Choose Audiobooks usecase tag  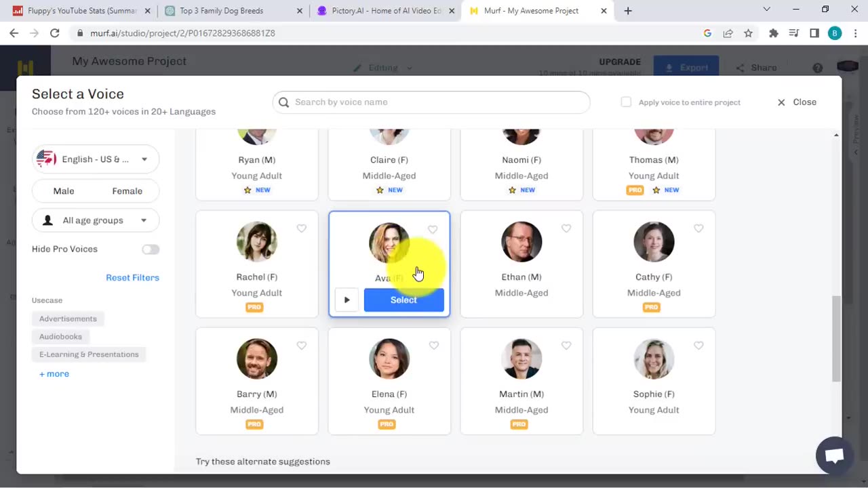pos(60,337)
